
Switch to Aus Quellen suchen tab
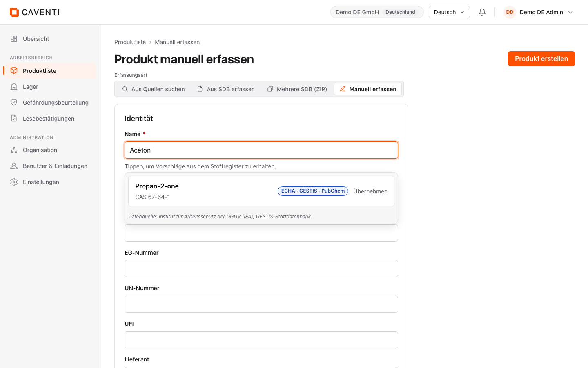[x=154, y=89]
